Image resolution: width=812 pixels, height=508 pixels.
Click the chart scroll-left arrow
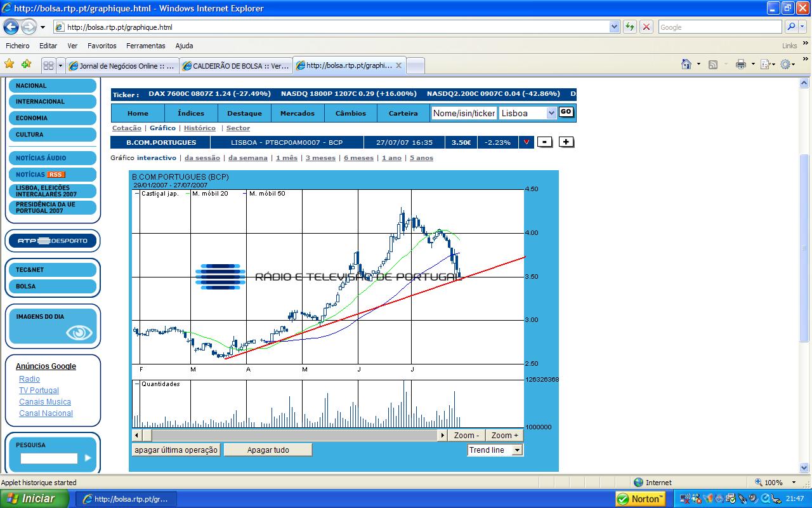(x=137, y=436)
